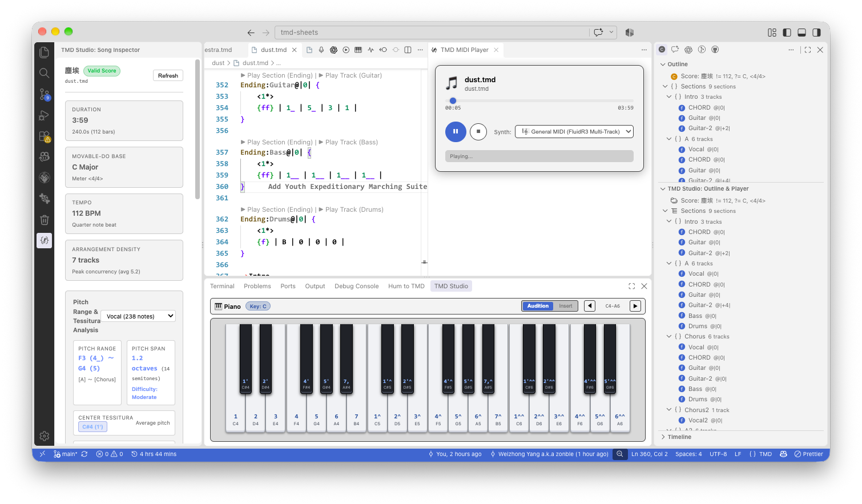862x504 pixels.
Task: Customize layout from title bar icon
Action: (772, 33)
